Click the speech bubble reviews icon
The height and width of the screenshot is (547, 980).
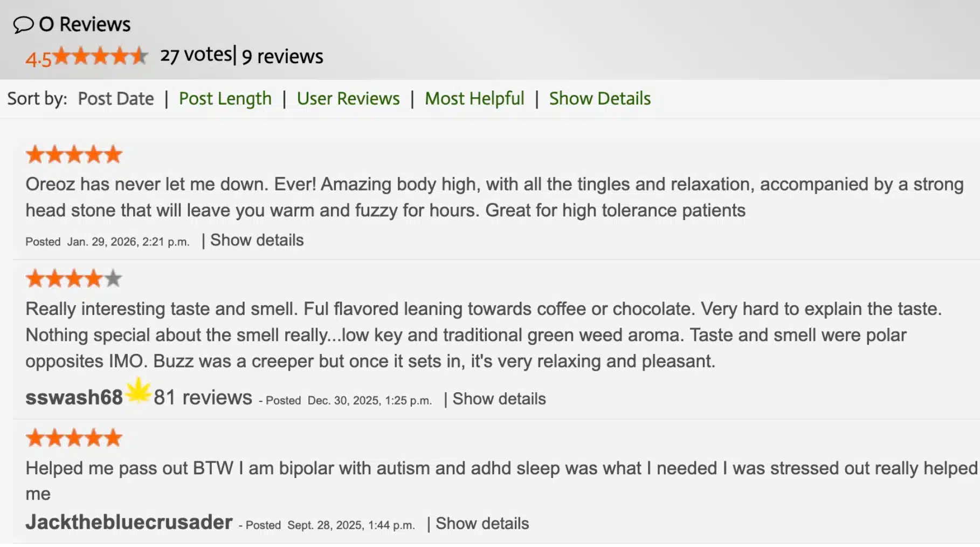click(24, 23)
